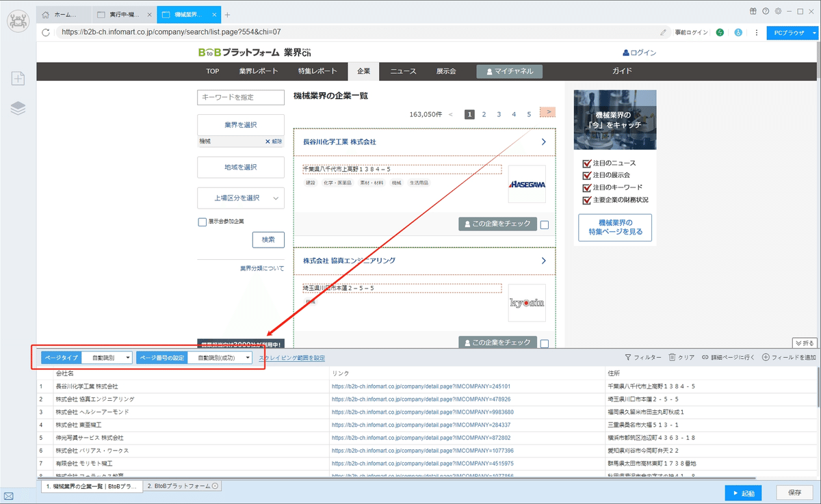Click the green lightning bolt icon
The width and height of the screenshot is (821, 504).
[720, 32]
